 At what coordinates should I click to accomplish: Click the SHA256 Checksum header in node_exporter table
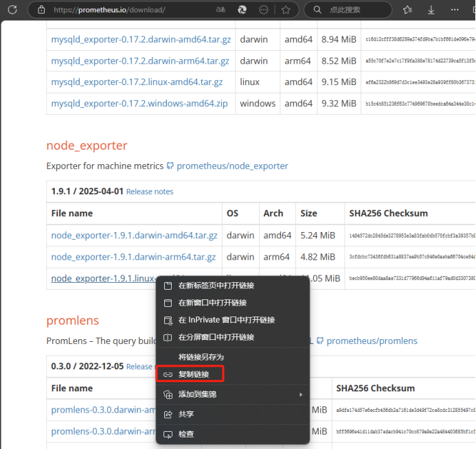pyautogui.click(x=388, y=214)
